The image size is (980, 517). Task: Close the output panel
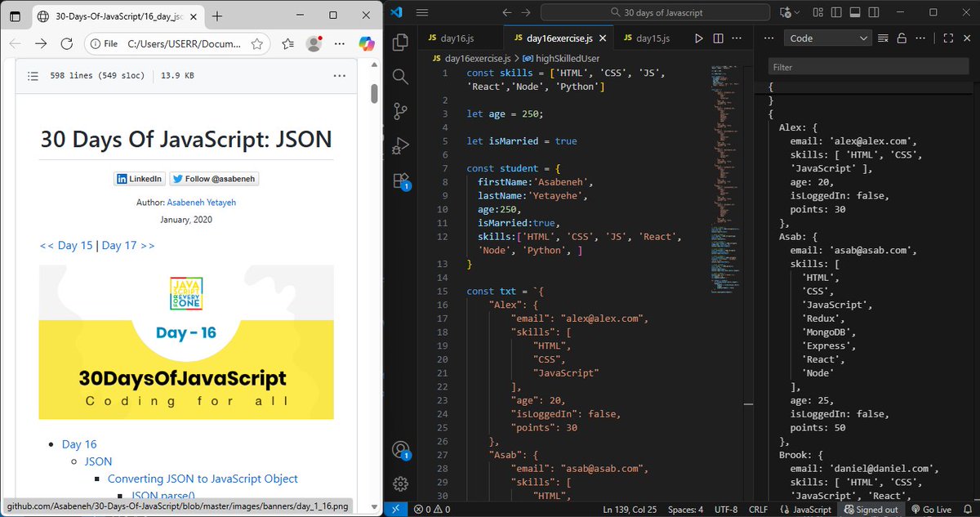click(x=967, y=38)
